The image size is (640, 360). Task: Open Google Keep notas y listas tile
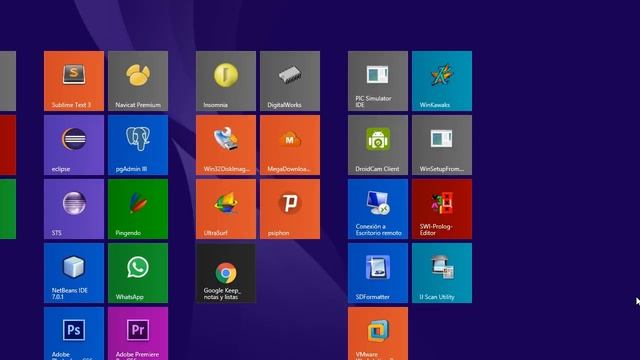click(226, 273)
